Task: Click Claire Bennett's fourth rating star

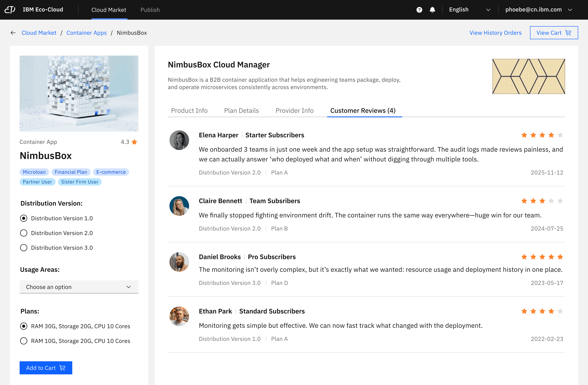Action: [x=551, y=201]
